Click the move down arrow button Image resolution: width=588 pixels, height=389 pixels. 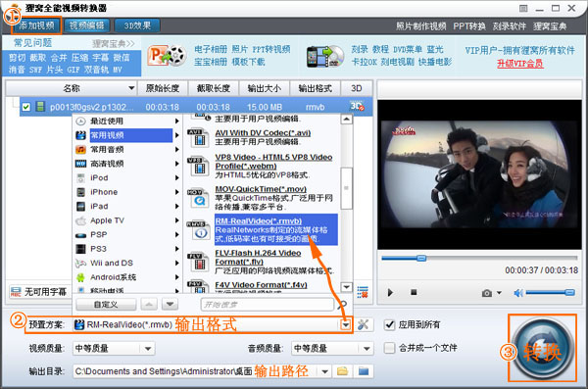point(170,304)
